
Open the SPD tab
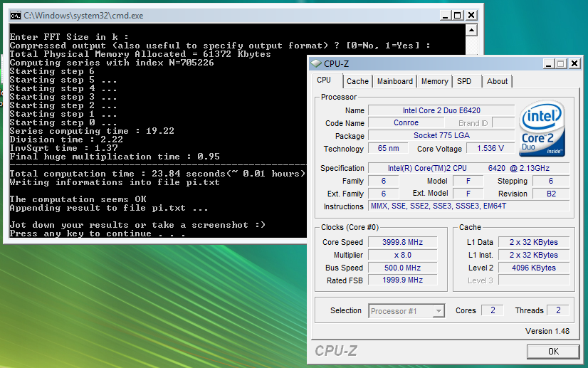(x=464, y=81)
